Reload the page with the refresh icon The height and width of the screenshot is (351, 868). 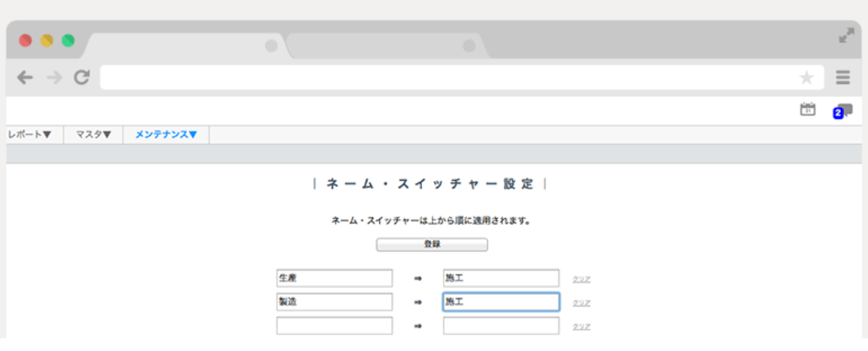tap(82, 77)
